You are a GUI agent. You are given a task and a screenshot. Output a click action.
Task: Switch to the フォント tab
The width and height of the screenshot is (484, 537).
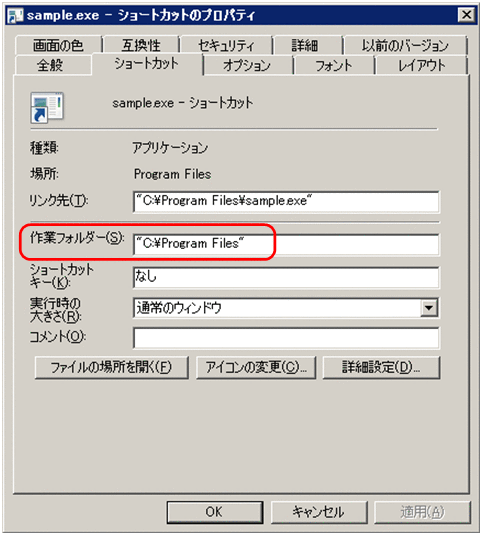[x=334, y=65]
